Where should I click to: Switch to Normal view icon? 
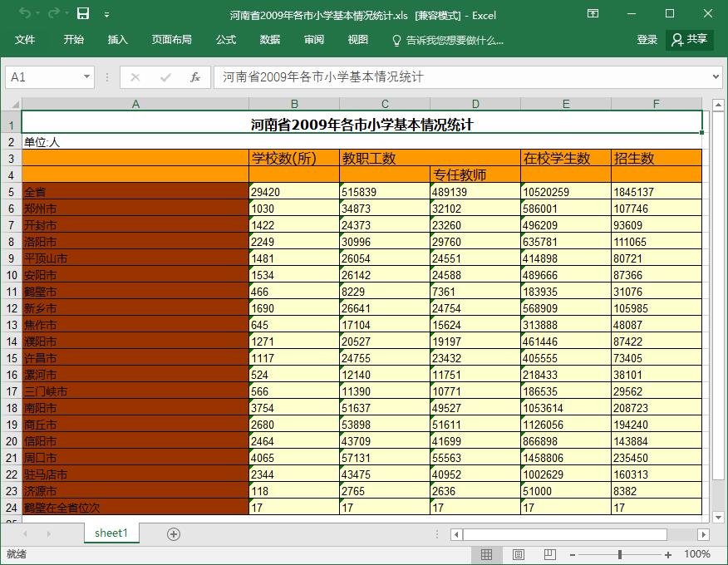[x=486, y=554]
